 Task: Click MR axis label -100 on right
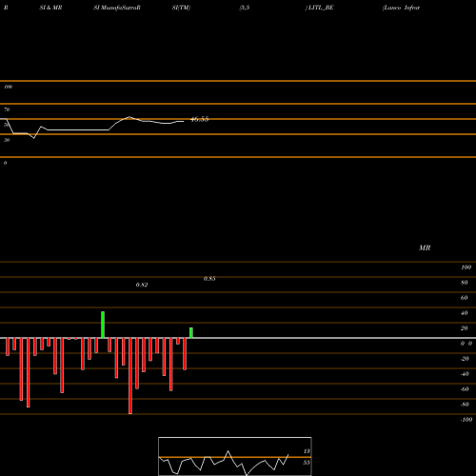(466, 420)
